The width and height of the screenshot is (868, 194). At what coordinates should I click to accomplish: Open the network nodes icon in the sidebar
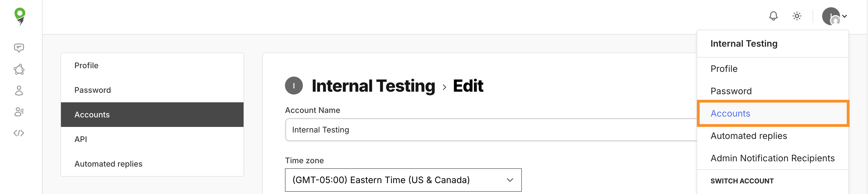tap(19, 69)
